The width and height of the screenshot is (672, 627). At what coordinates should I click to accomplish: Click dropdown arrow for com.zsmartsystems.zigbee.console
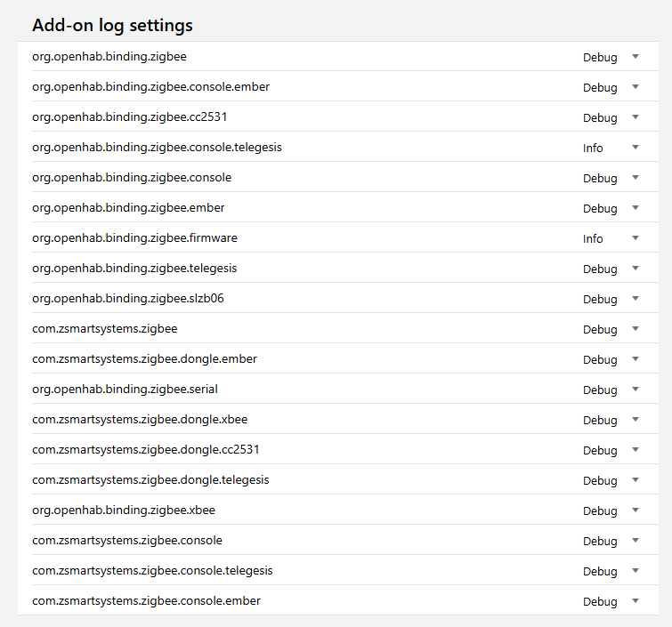coord(635,541)
